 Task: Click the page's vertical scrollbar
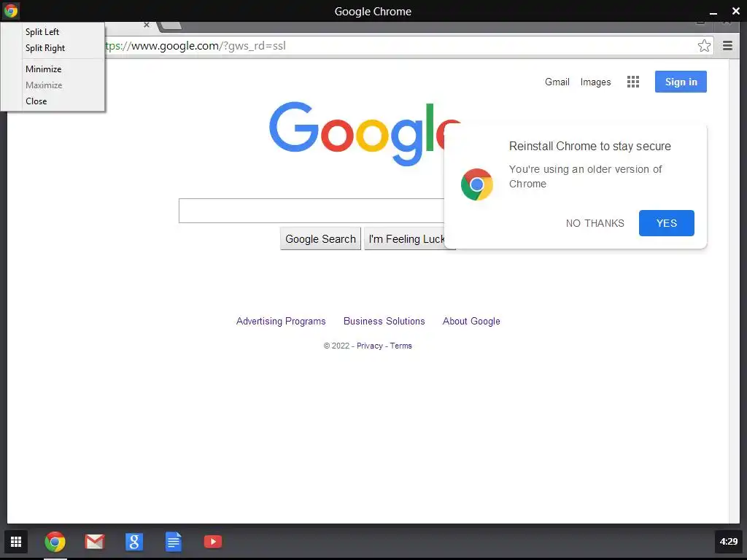pyautogui.click(x=734, y=292)
